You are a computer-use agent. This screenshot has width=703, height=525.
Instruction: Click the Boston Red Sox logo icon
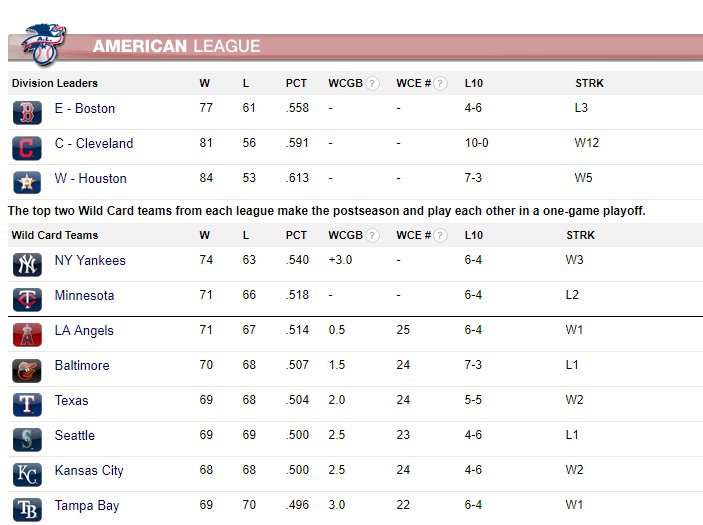[x=27, y=113]
